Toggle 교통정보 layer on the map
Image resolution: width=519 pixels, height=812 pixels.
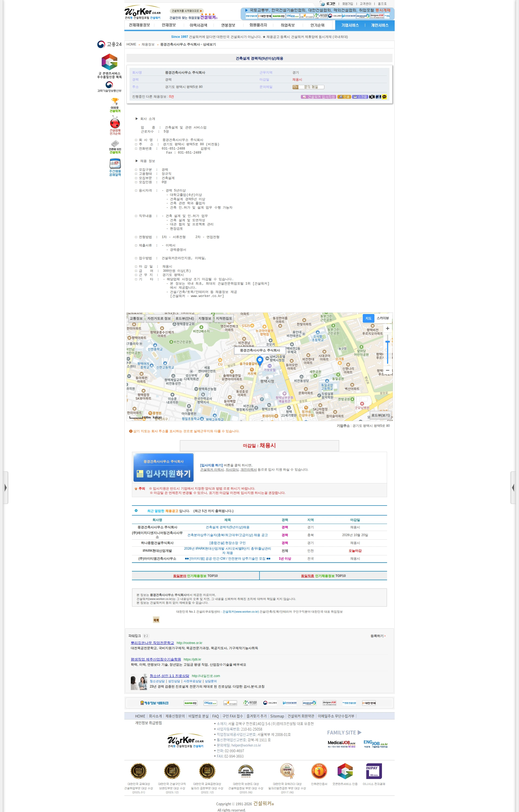[136, 318]
